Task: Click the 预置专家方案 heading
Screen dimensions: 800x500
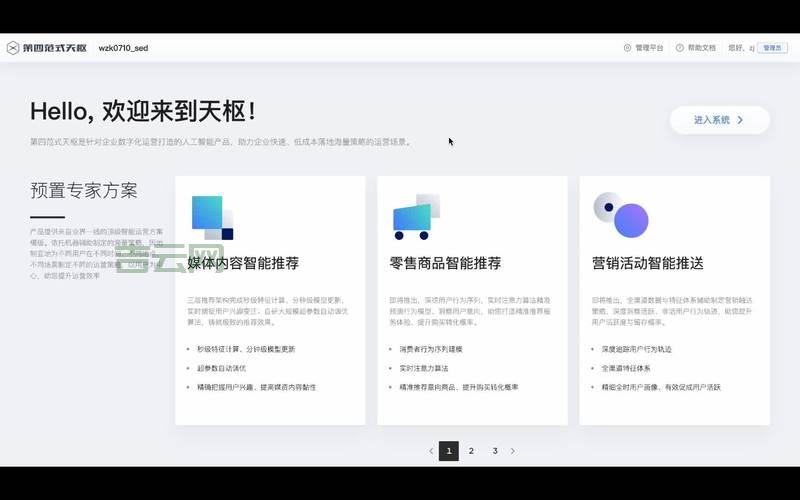Action: 84,190
